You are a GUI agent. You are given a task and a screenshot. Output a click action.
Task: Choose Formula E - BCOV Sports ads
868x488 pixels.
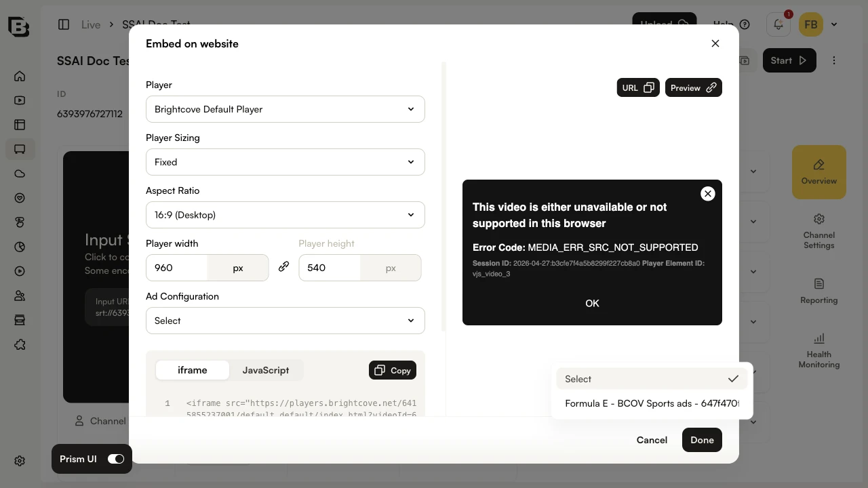click(x=652, y=403)
